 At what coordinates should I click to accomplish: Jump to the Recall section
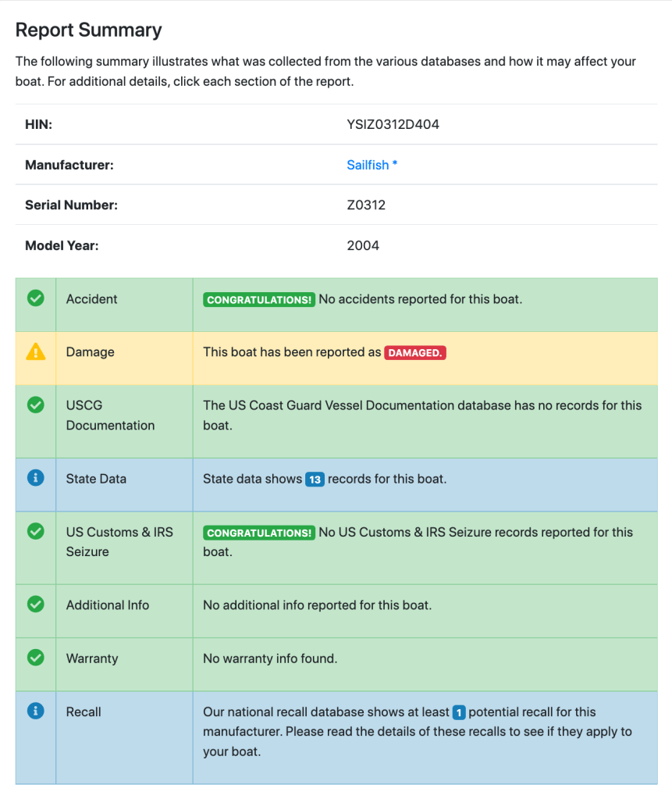(x=84, y=712)
